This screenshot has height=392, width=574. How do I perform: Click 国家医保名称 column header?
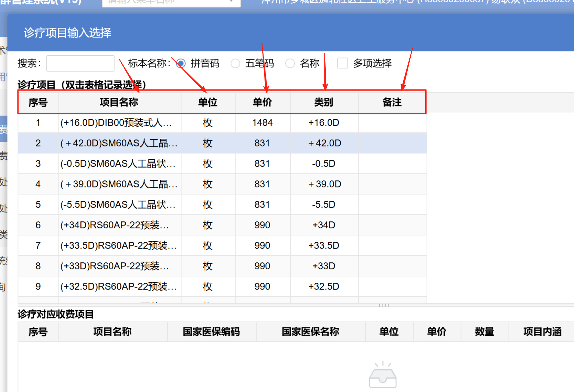pos(310,332)
